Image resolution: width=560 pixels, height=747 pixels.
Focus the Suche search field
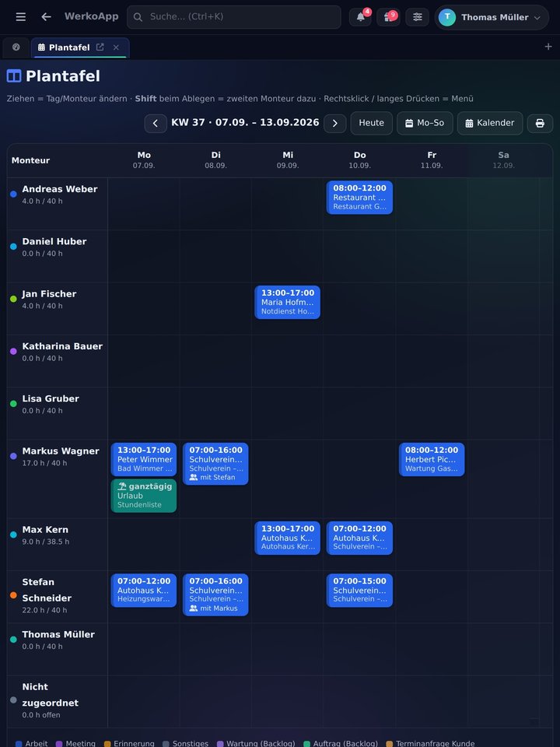(x=234, y=17)
